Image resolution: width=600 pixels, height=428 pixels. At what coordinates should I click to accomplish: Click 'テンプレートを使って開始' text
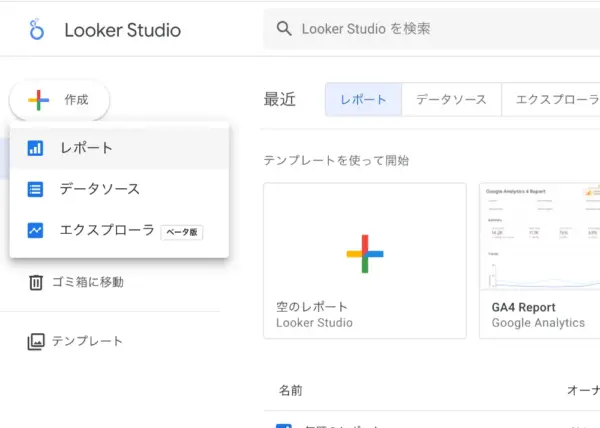[336, 160]
